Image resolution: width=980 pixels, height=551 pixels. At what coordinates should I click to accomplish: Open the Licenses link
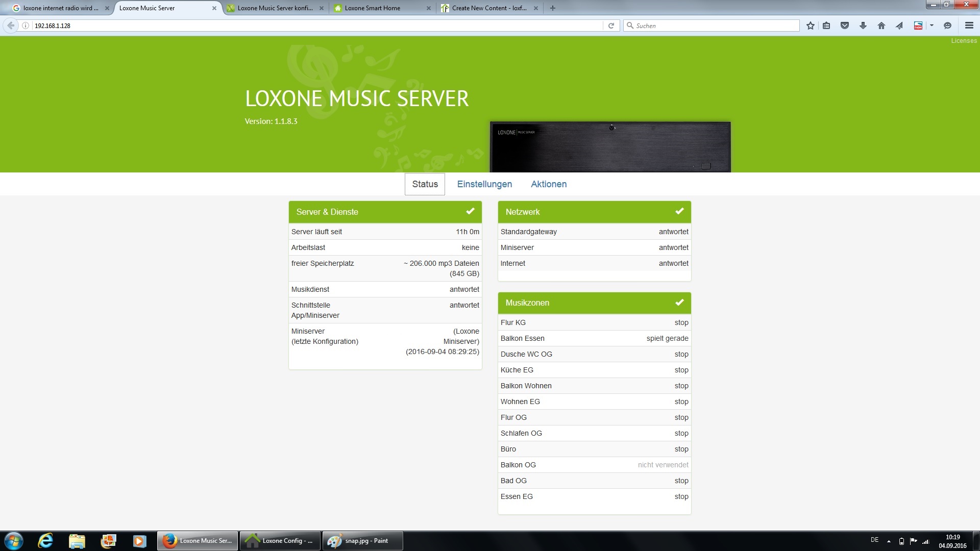click(x=963, y=41)
